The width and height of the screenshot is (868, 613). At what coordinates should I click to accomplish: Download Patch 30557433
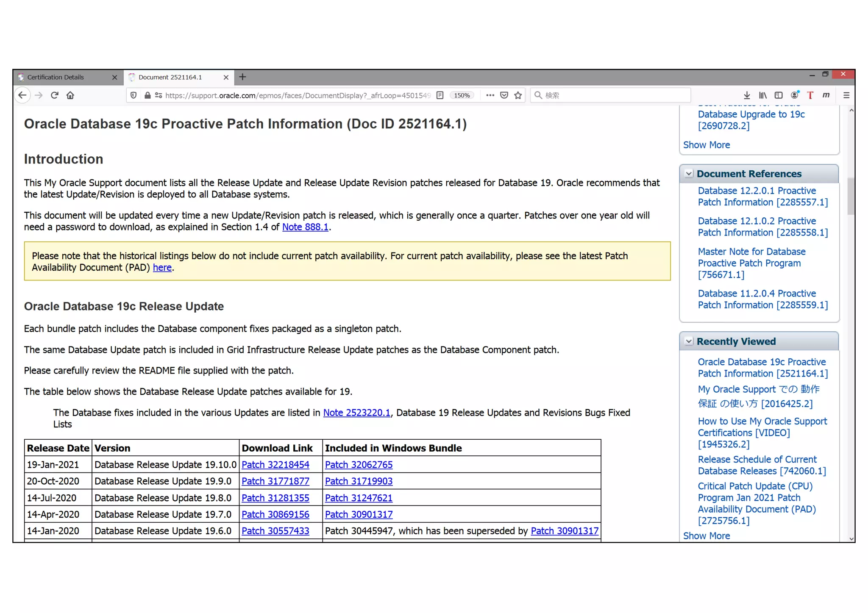(275, 531)
